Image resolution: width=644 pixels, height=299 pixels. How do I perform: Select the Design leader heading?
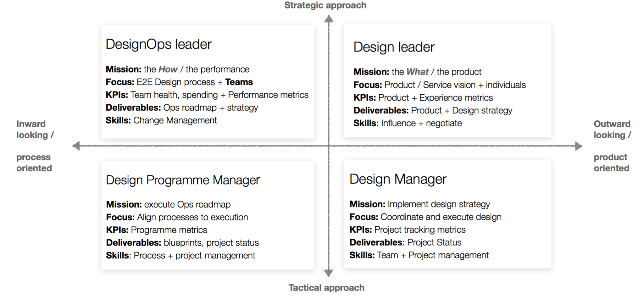(x=394, y=47)
